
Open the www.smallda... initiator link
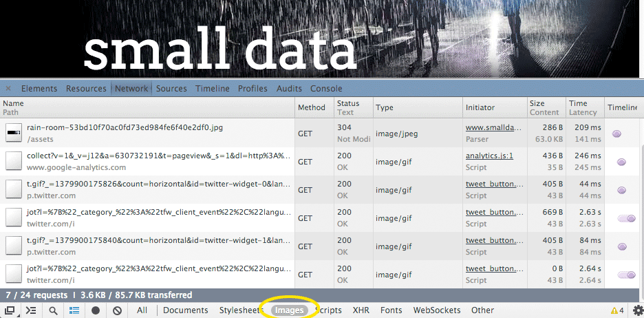[495, 128]
